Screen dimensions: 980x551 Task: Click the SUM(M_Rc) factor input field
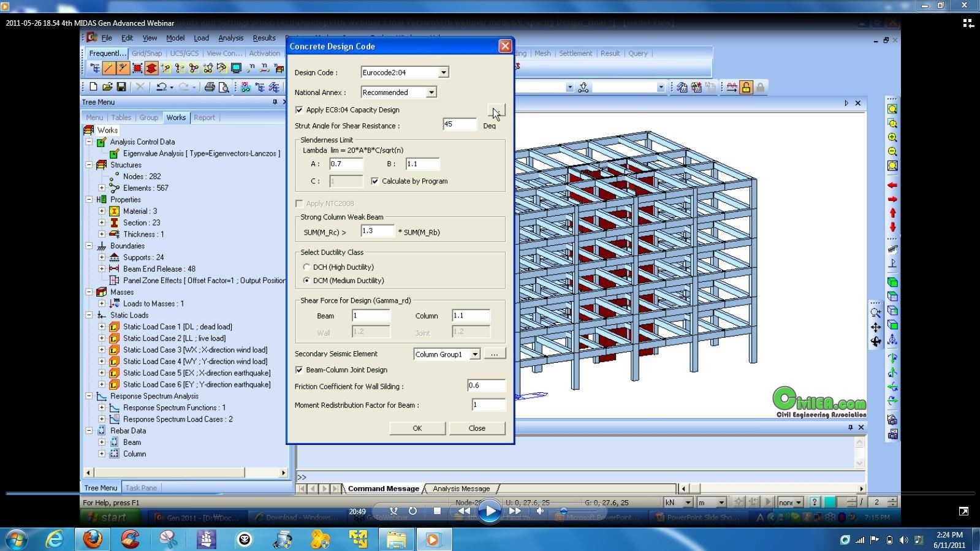[x=377, y=231]
